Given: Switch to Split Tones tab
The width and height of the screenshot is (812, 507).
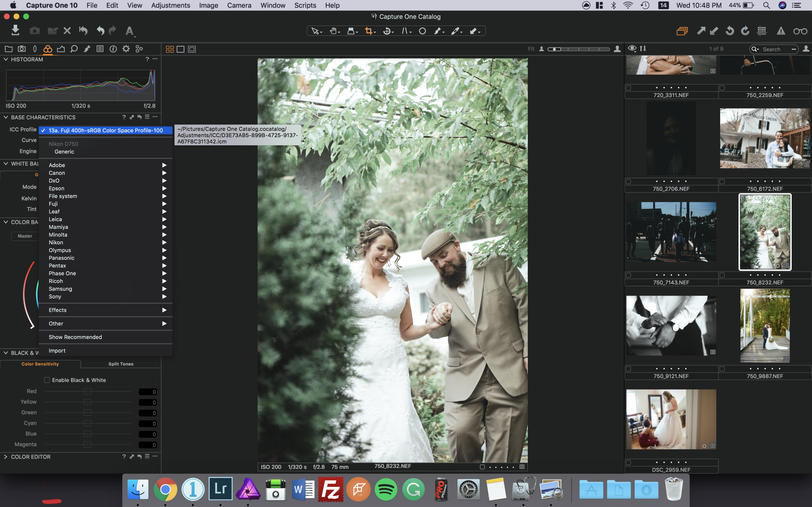Looking at the screenshot, I should 121,364.
